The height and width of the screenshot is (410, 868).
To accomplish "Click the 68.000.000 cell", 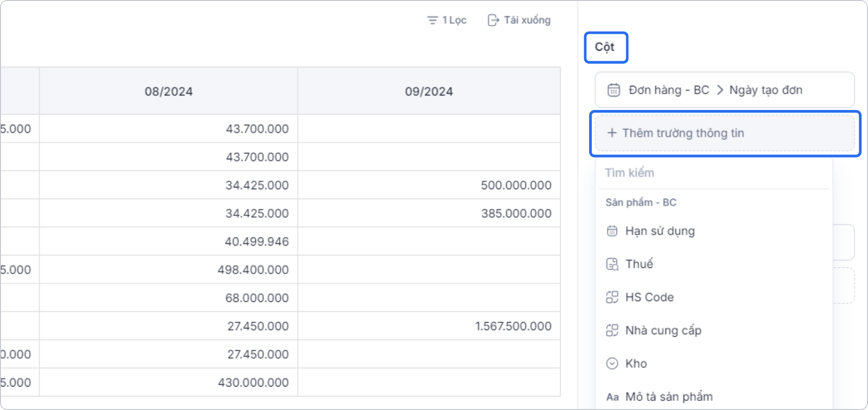I will [x=169, y=298].
